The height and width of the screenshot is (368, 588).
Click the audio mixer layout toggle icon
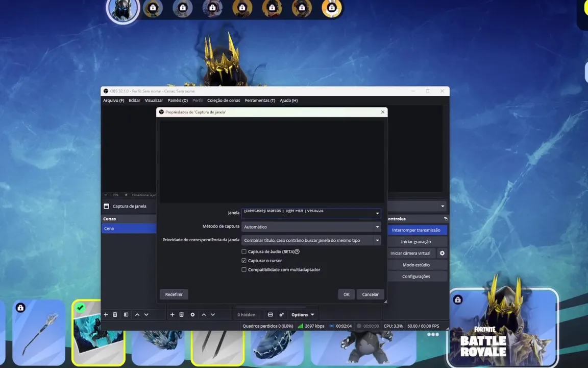click(270, 315)
